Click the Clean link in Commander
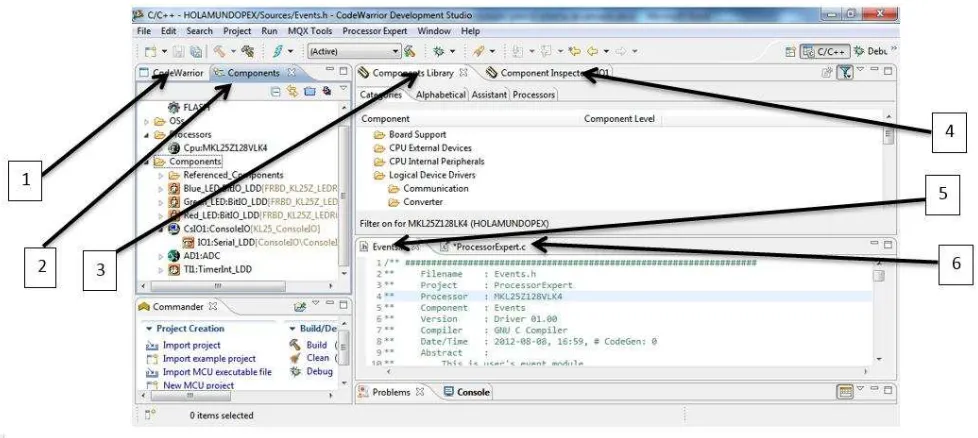Screen dimensions: 978x438 pos(317,358)
